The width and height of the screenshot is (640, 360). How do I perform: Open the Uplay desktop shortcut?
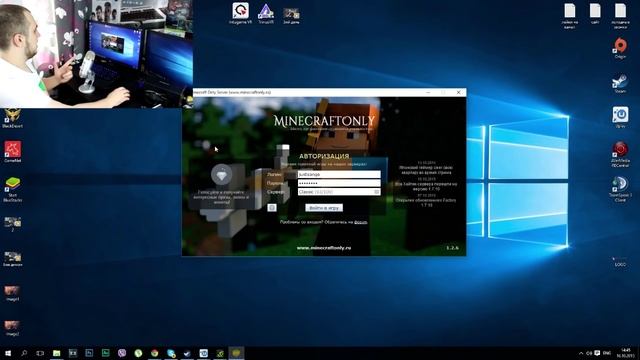[620, 117]
